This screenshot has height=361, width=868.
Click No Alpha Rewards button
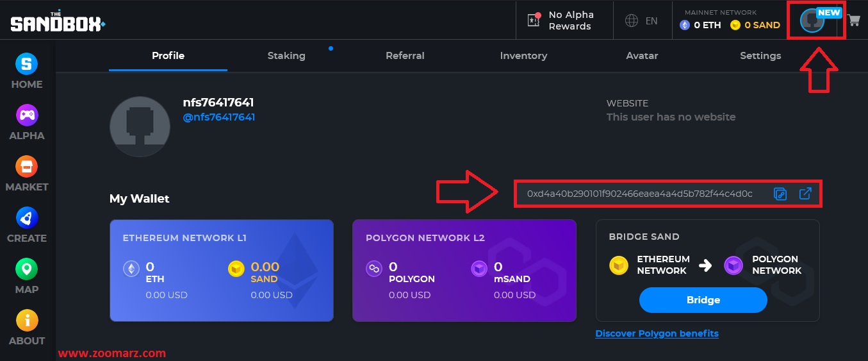tap(564, 21)
